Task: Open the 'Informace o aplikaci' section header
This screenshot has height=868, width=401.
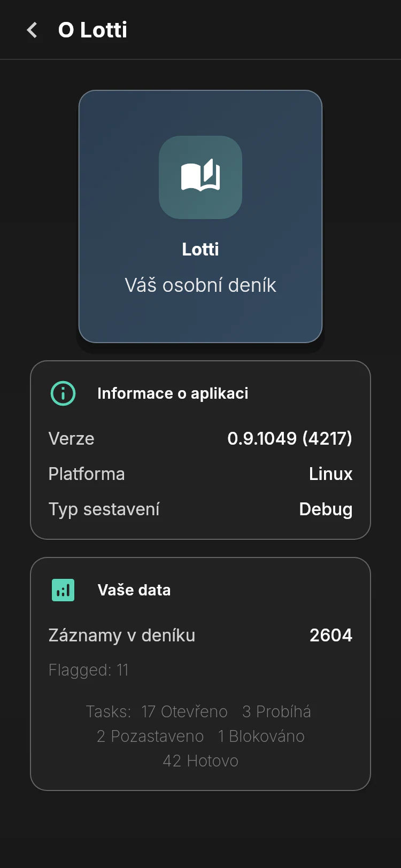Action: coord(173,393)
